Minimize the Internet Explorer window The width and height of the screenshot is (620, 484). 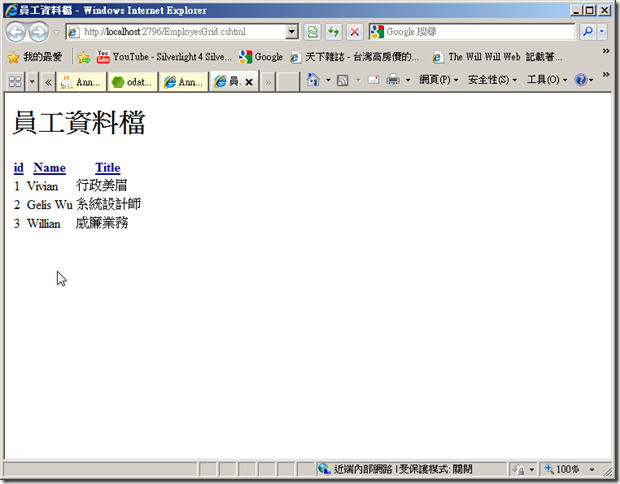click(x=576, y=10)
